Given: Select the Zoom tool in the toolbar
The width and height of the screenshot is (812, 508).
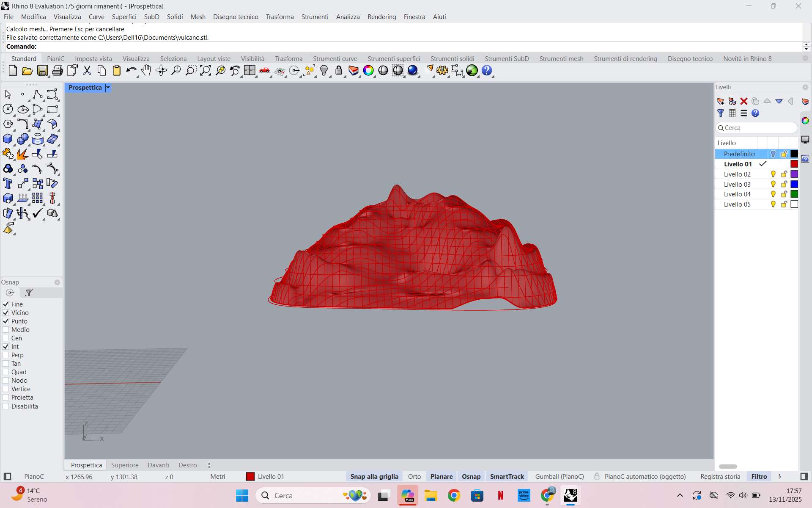Looking at the screenshot, I should [176, 71].
